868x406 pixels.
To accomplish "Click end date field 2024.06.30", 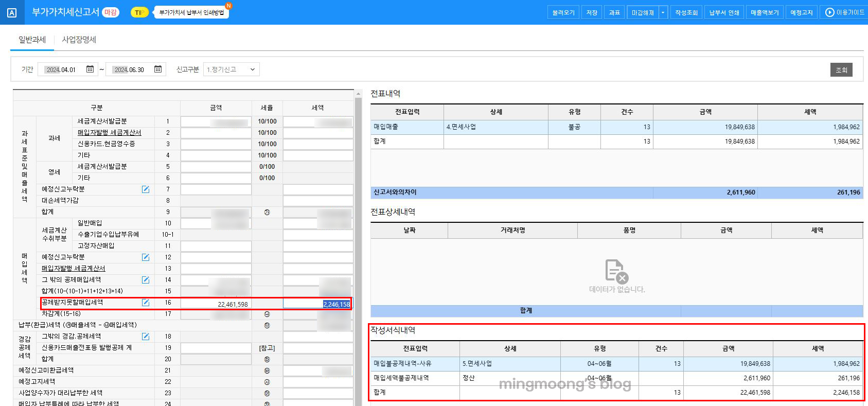I will coord(130,69).
